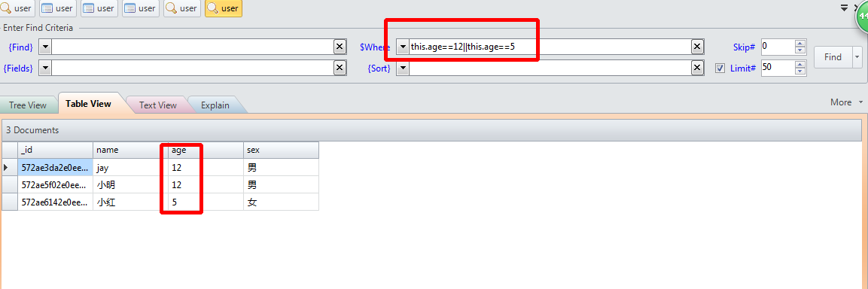Switch to the Text View tab
This screenshot has width=868, height=289.
coord(158,105)
